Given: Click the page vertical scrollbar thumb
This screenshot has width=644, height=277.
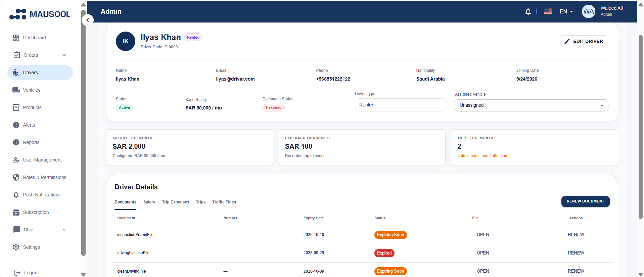Looking at the screenshot, I should (641, 127).
